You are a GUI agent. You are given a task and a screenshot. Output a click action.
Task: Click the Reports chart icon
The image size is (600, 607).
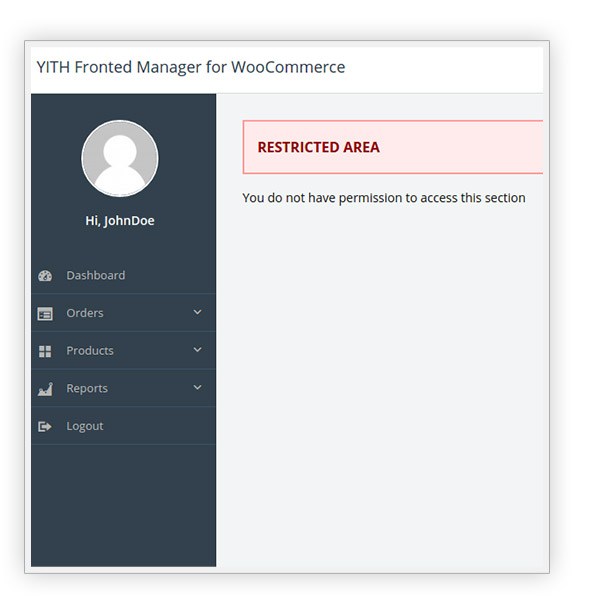click(x=45, y=389)
